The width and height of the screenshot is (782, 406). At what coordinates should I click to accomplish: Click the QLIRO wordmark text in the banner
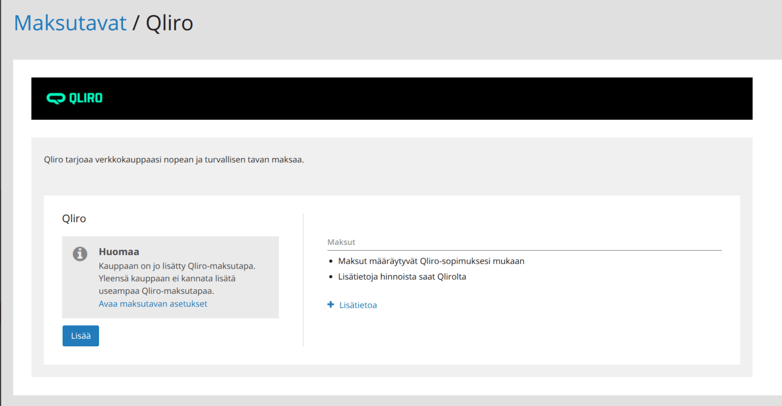click(86, 98)
